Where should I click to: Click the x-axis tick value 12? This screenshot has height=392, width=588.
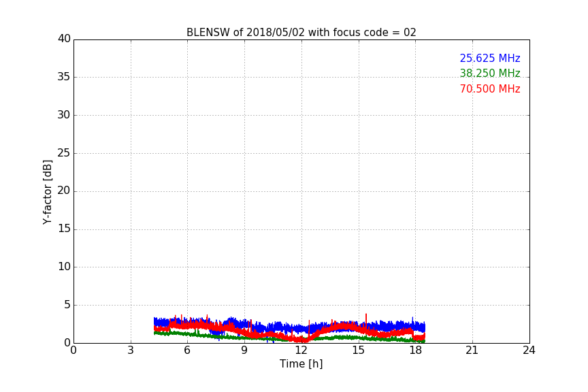[301, 350]
